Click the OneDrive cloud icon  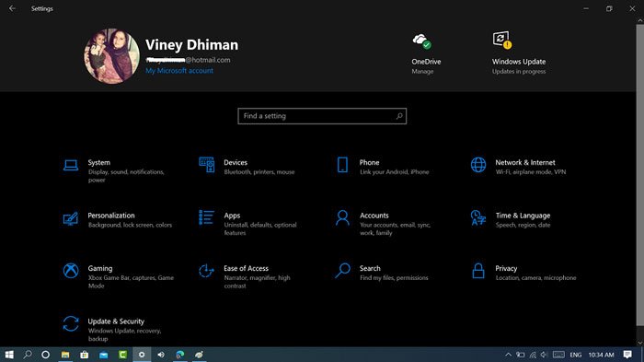(x=421, y=41)
